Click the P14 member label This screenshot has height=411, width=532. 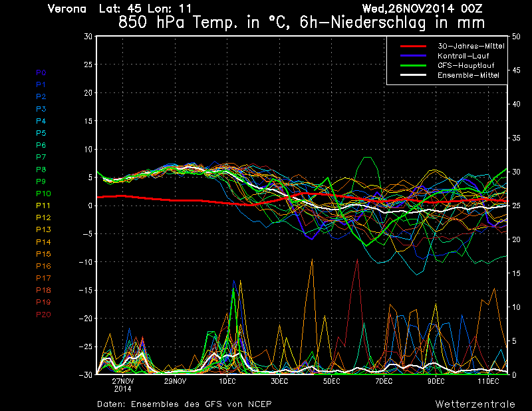(43, 242)
